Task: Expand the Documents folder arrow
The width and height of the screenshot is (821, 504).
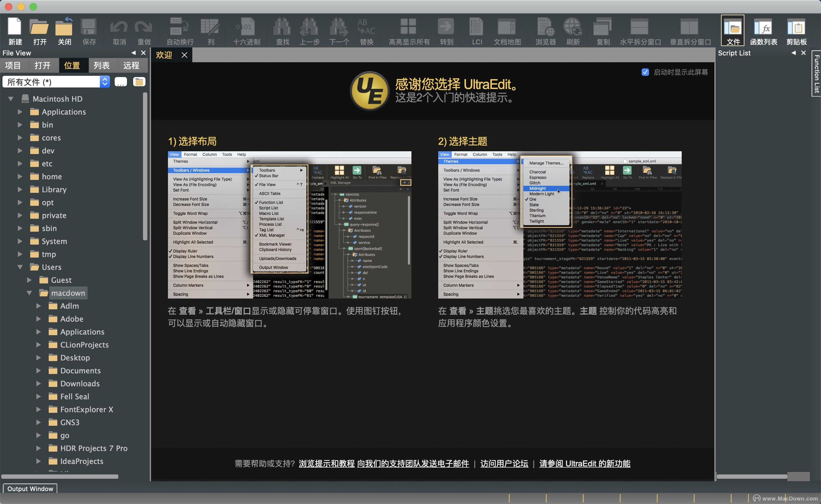Action: pyautogui.click(x=39, y=370)
